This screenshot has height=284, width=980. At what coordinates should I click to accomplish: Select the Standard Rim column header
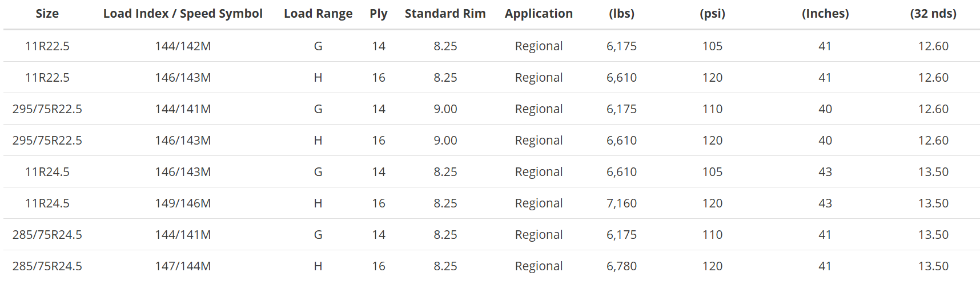tap(445, 14)
